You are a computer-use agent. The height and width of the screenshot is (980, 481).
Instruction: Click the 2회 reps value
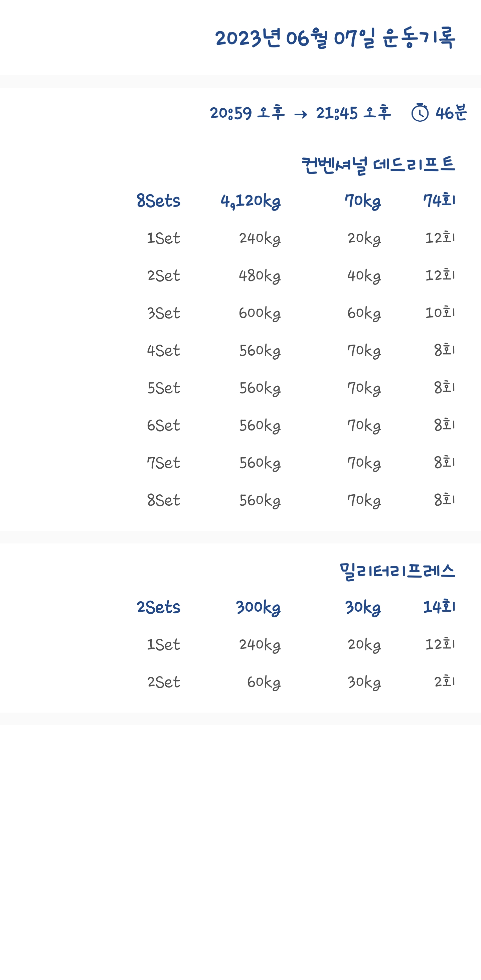444,682
